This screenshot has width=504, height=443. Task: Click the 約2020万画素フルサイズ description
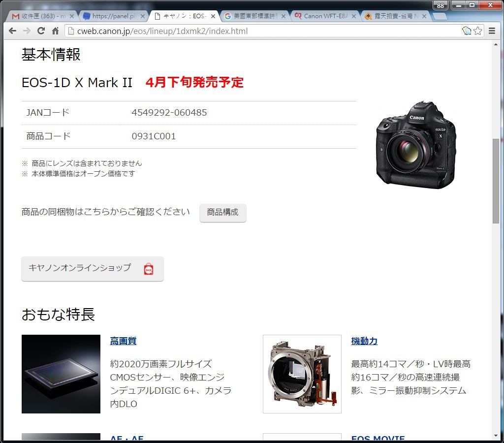(x=171, y=384)
